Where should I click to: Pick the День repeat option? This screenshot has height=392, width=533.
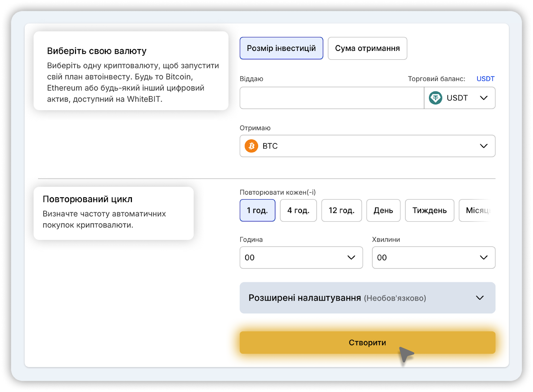click(383, 210)
